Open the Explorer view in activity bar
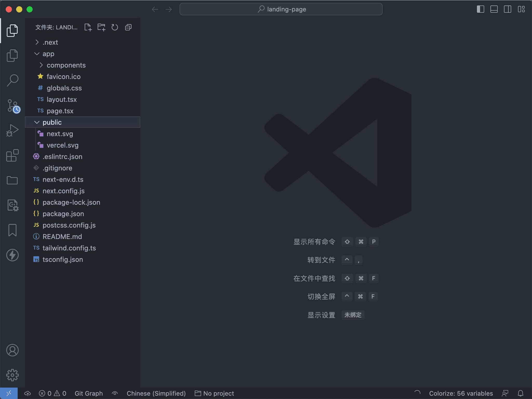Viewport: 532px width, 399px height. 12,31
